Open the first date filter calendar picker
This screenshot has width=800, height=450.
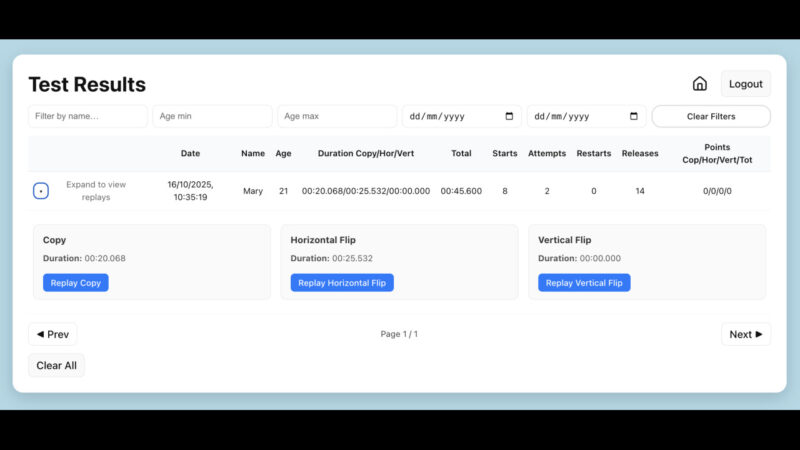[x=509, y=116]
